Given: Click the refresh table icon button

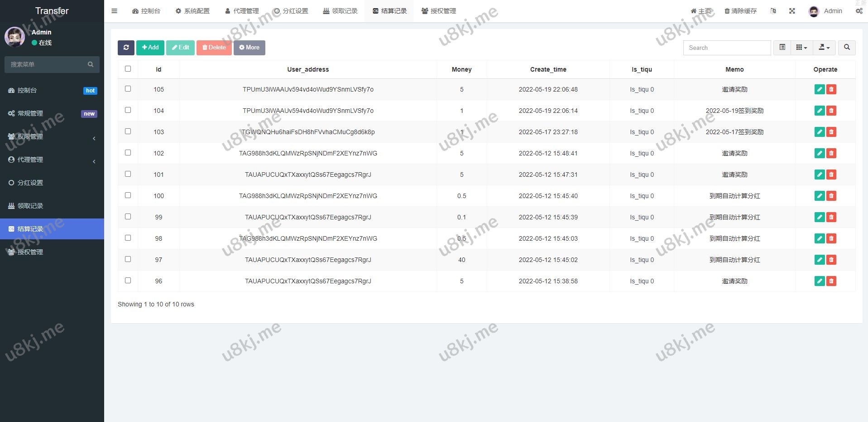Looking at the screenshot, I should 126,48.
